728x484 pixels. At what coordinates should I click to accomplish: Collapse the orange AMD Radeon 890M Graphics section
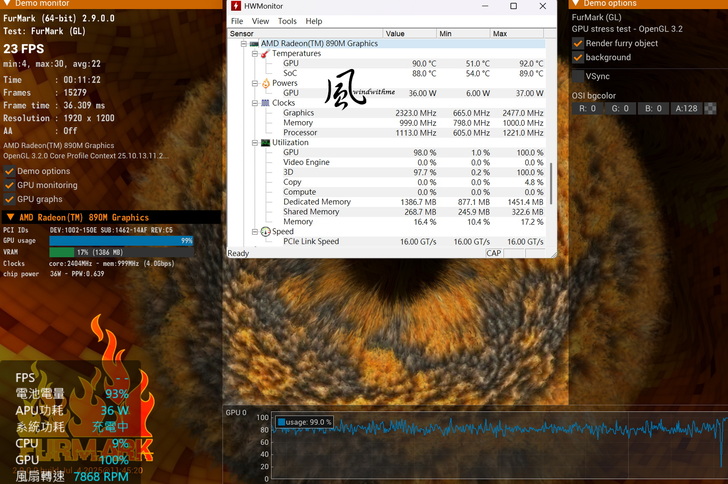[10, 217]
